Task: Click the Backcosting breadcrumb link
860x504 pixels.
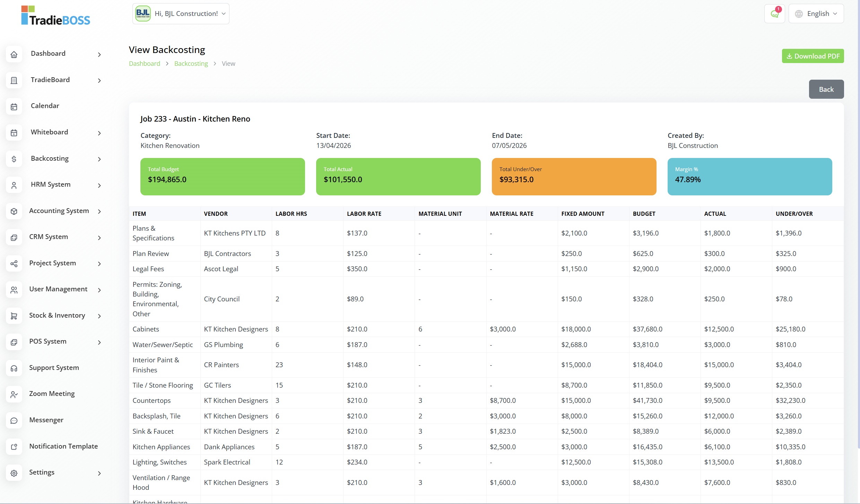Action: tap(191, 64)
